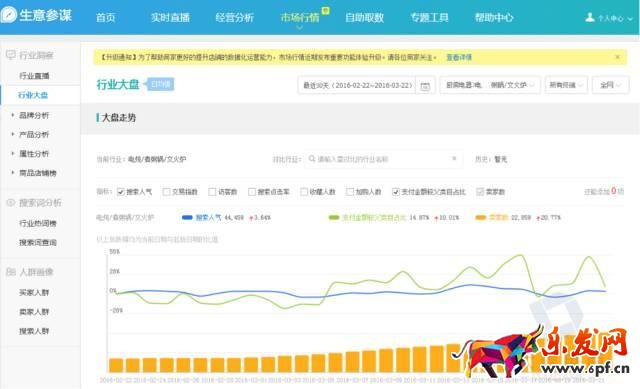Open the calendar date picker icon
The image size is (640, 389).
tap(425, 86)
